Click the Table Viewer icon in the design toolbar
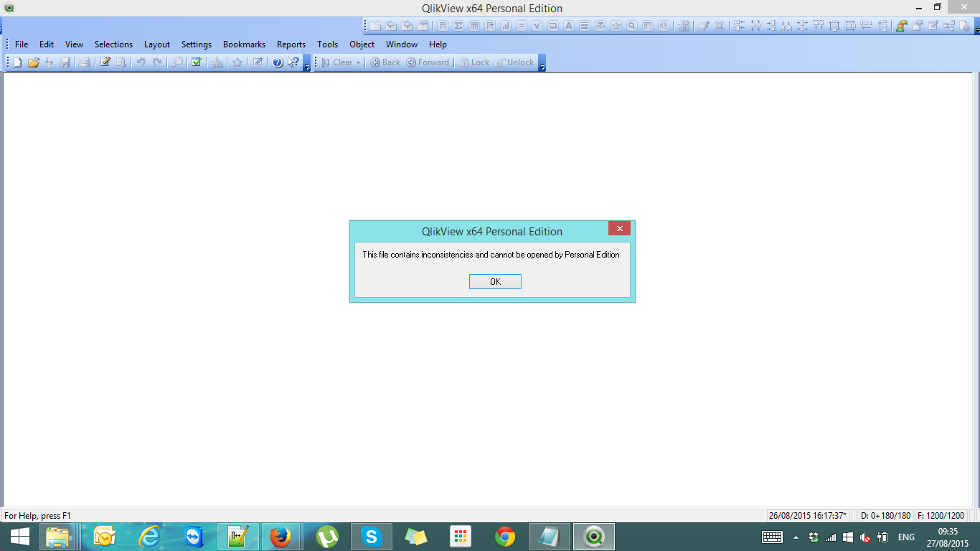Screen dimensions: 980x551 pyautogui.click(x=949, y=26)
